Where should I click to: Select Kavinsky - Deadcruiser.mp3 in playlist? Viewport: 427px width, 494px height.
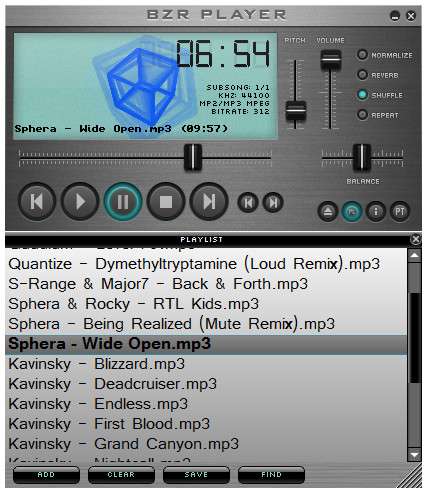click(x=206, y=384)
